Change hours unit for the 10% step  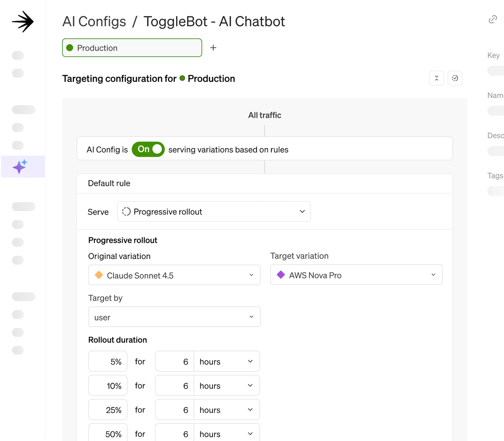click(227, 385)
